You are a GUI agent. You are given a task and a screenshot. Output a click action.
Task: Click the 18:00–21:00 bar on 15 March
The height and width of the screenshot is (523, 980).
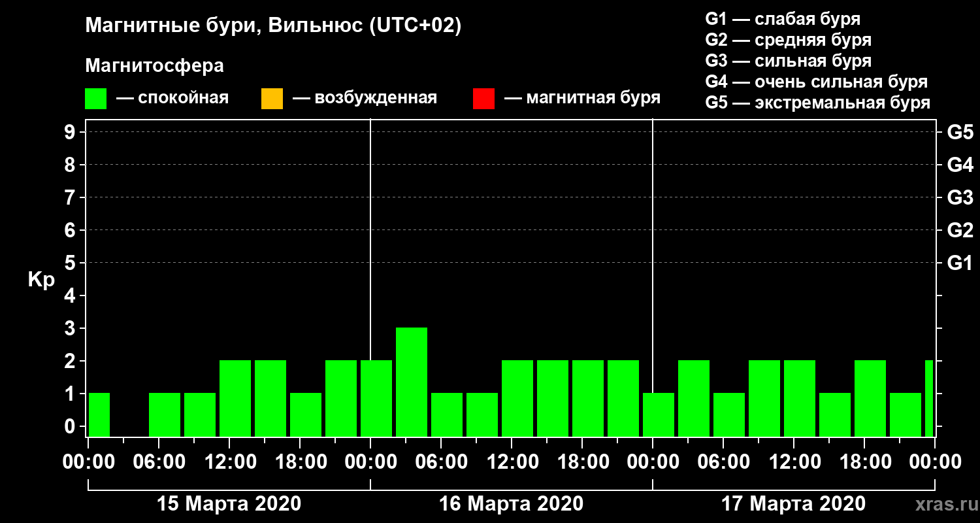pyautogui.click(x=306, y=414)
